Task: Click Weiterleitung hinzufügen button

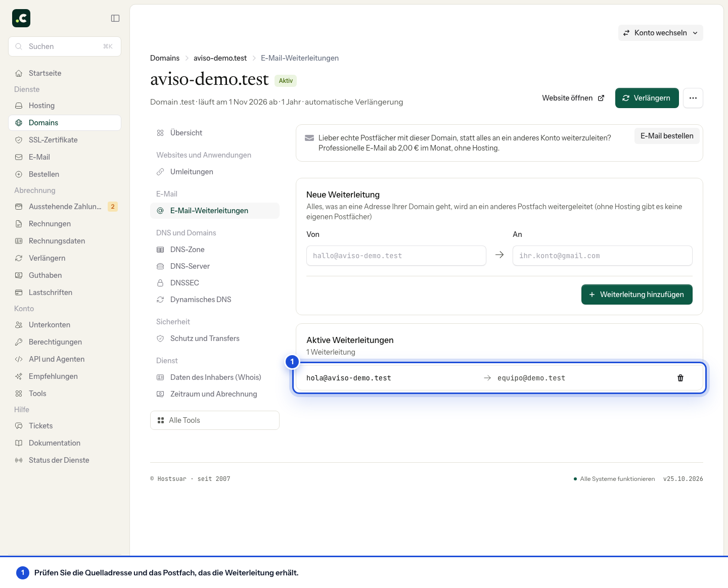Action: [x=637, y=295]
